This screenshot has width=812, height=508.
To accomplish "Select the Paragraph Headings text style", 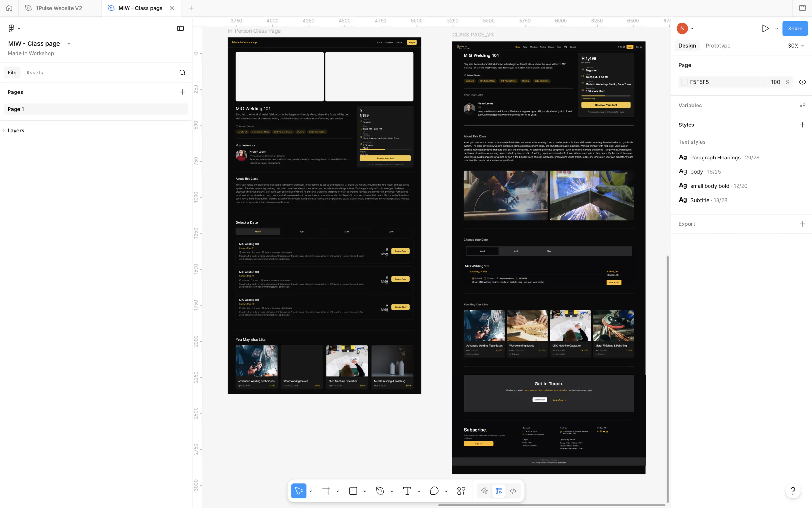I will [x=719, y=158].
